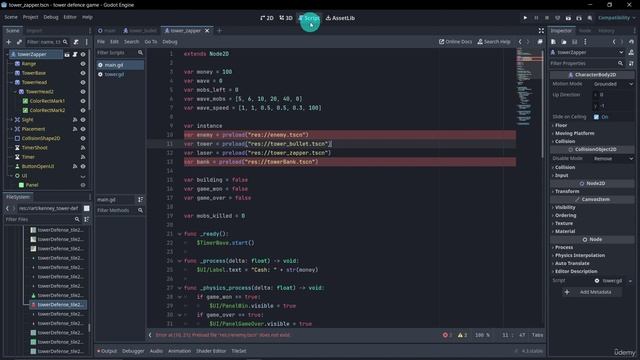Open the Motion Mode dropdown set to Grounded
The height and width of the screenshot is (360, 640).
click(613, 84)
